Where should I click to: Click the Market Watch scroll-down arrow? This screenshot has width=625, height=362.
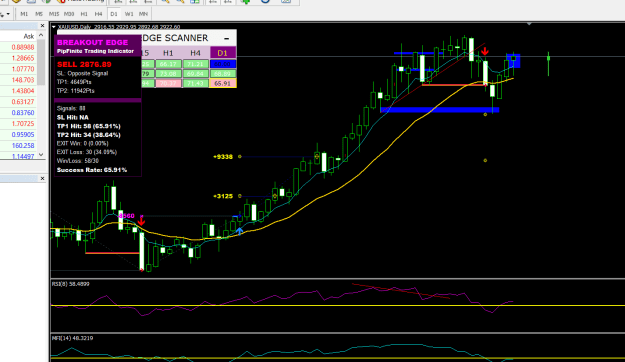click(x=41, y=155)
